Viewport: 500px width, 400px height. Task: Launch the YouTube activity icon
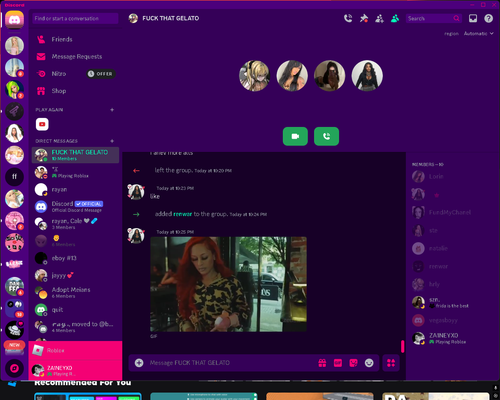(42, 124)
